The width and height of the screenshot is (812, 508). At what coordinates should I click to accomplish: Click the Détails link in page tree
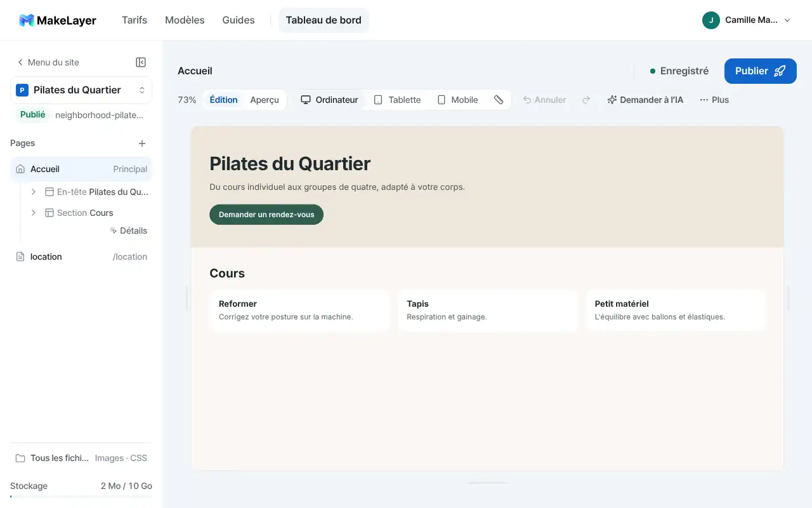click(128, 231)
